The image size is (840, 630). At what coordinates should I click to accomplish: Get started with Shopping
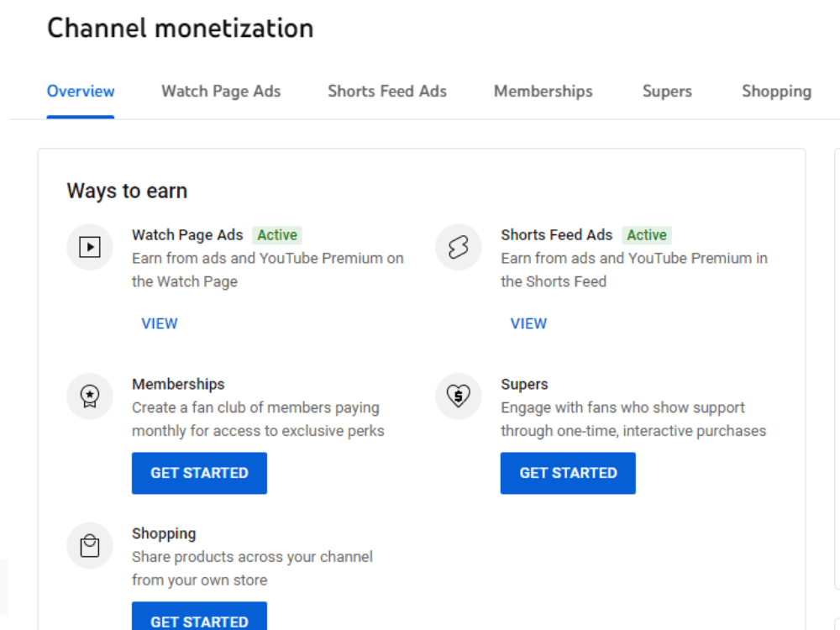pyautogui.click(x=199, y=616)
